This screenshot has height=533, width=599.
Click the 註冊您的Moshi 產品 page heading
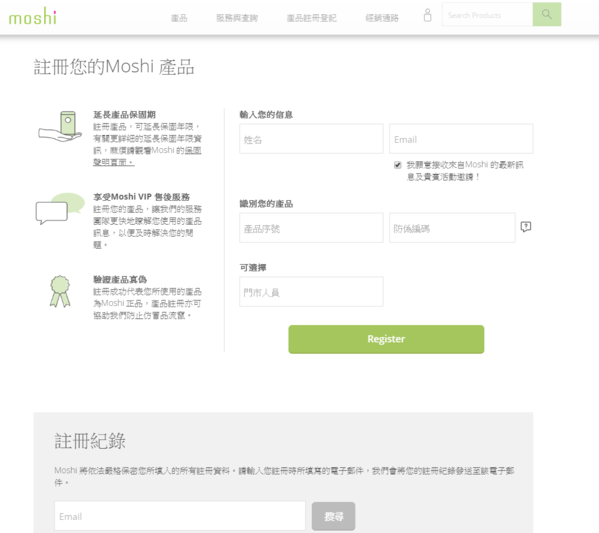[114, 67]
